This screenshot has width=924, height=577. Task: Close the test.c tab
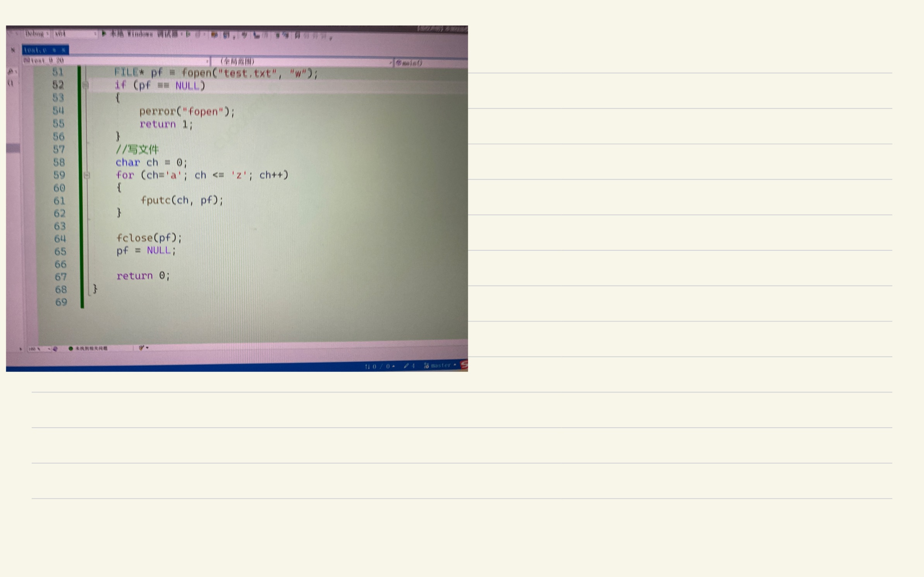(64, 50)
